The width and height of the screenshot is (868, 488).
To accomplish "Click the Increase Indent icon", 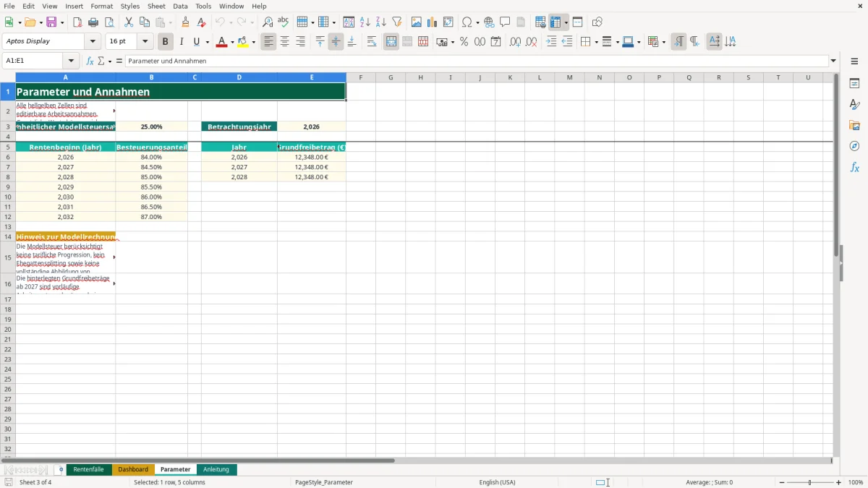I will click(551, 42).
